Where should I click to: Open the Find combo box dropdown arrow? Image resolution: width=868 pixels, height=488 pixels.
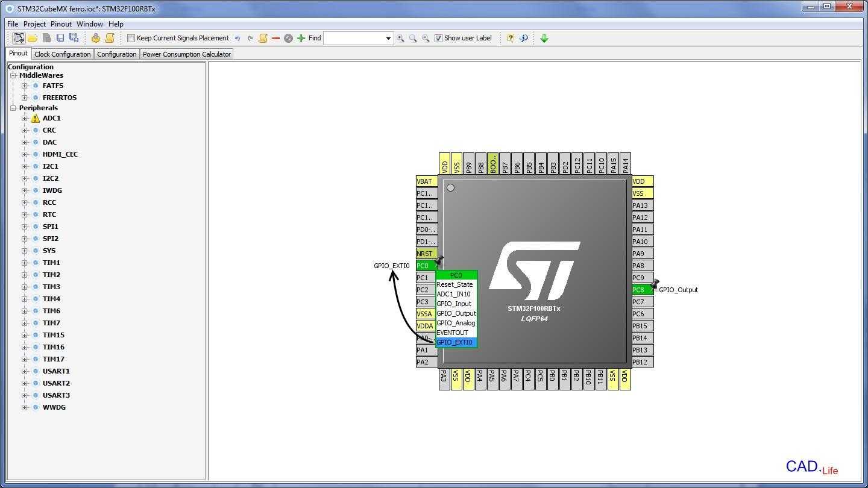388,38
